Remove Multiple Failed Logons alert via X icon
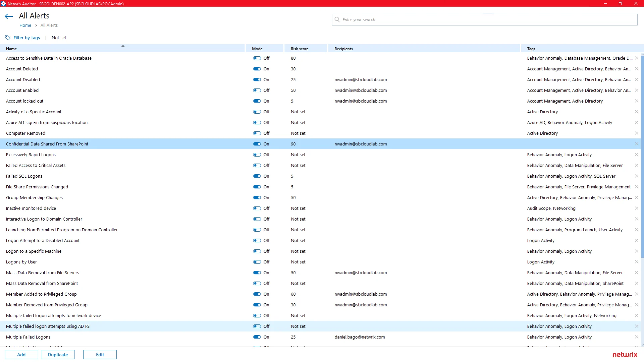The height and width of the screenshot is (362, 644). click(x=636, y=337)
